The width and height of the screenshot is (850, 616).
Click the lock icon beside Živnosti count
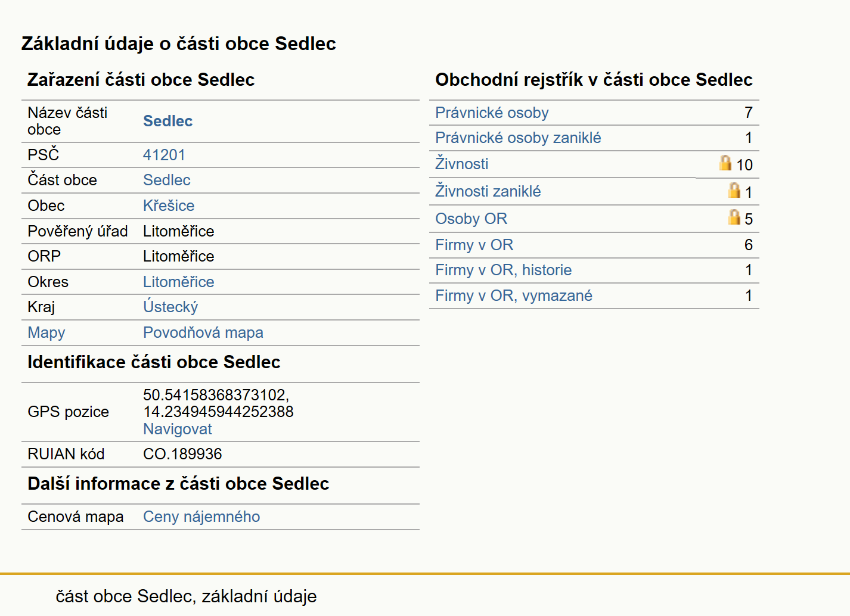point(725,163)
